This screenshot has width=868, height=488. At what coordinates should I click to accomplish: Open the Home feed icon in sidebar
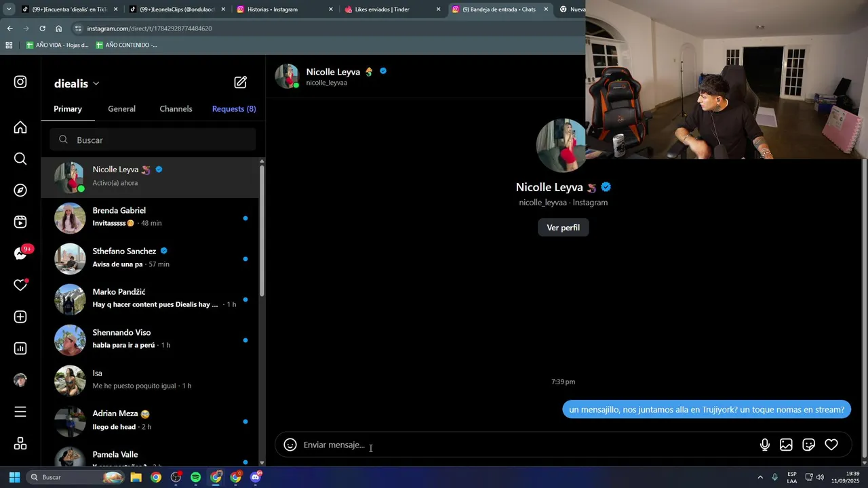click(20, 127)
